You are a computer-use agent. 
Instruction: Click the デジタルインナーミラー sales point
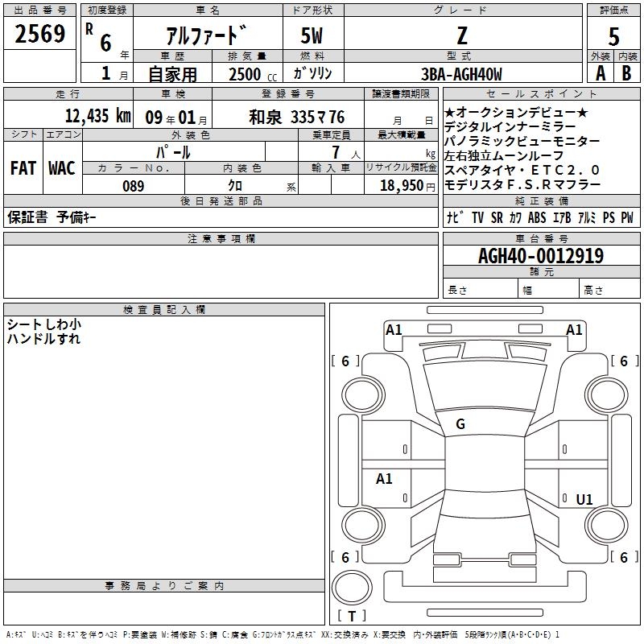[510, 126]
